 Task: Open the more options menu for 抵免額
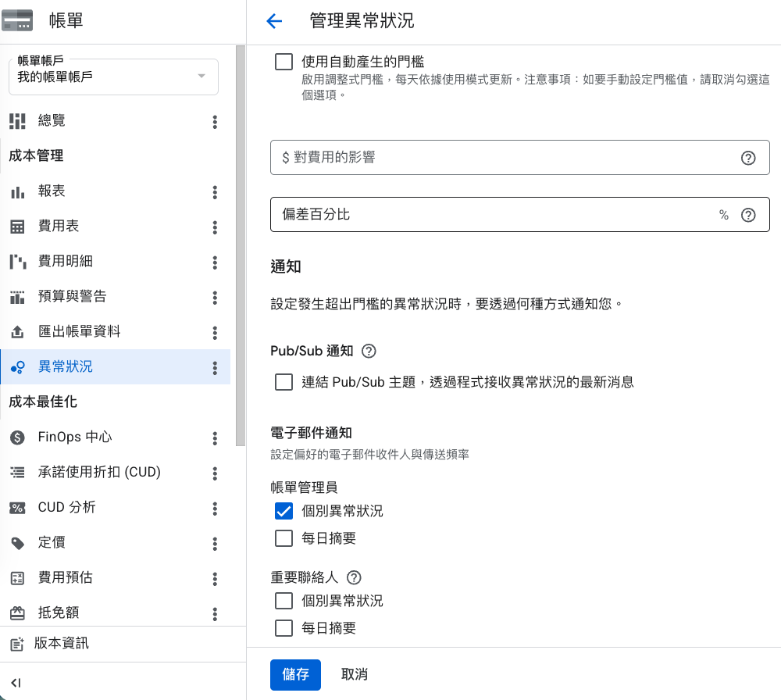click(x=216, y=613)
